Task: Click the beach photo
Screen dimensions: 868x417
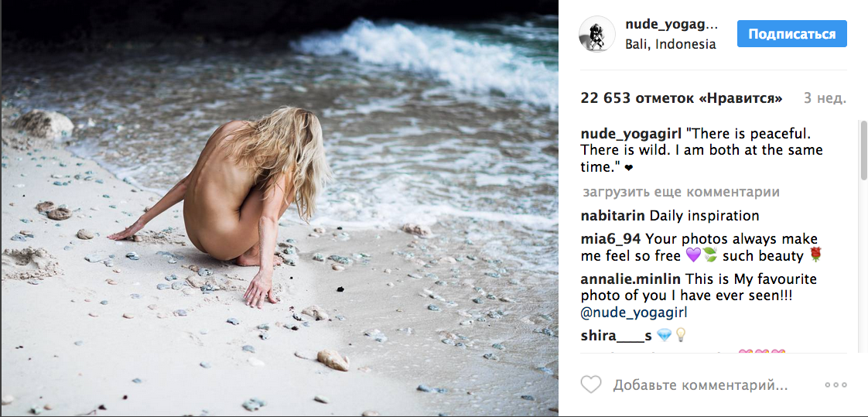Action: tap(279, 207)
